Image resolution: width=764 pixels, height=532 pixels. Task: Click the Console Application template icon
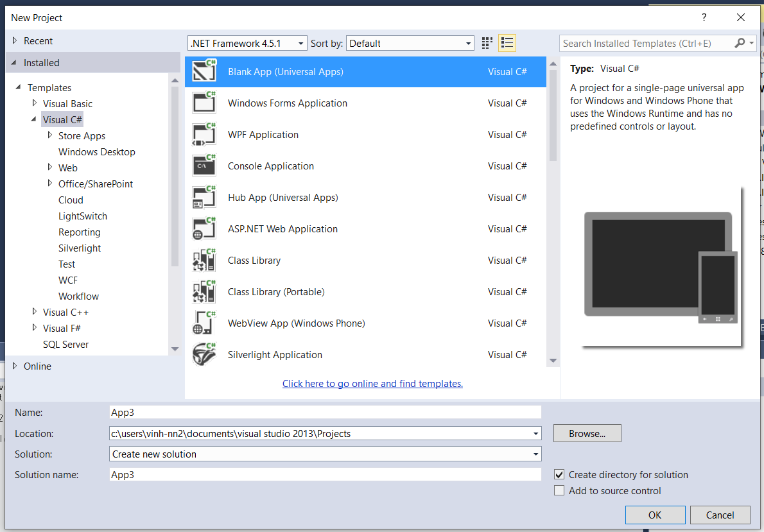tap(204, 166)
